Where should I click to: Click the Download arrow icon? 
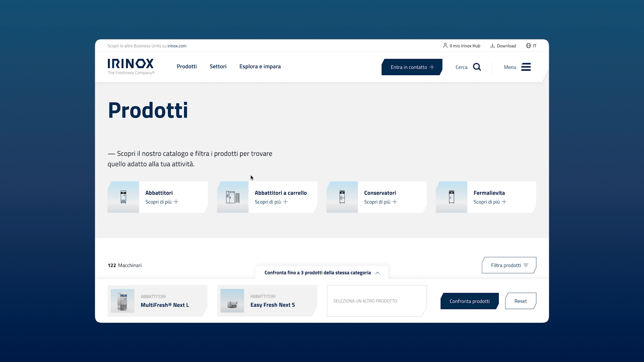coord(492,46)
